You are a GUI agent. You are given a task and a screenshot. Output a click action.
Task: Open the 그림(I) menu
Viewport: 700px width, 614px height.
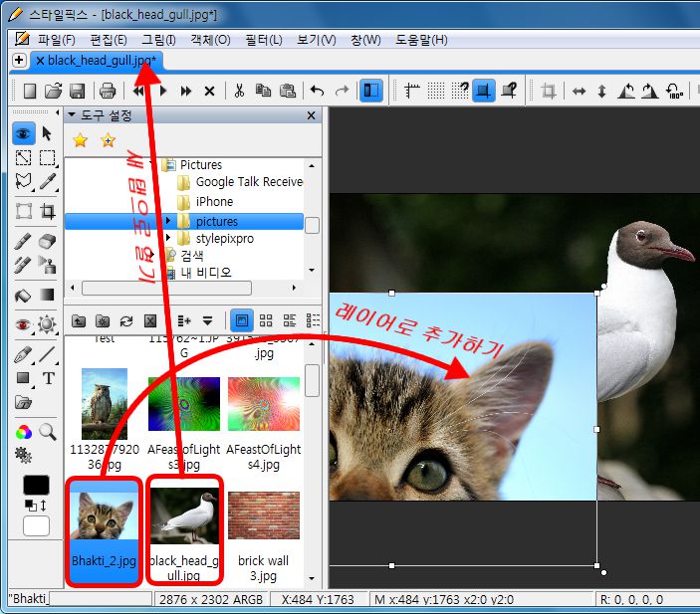(x=158, y=40)
